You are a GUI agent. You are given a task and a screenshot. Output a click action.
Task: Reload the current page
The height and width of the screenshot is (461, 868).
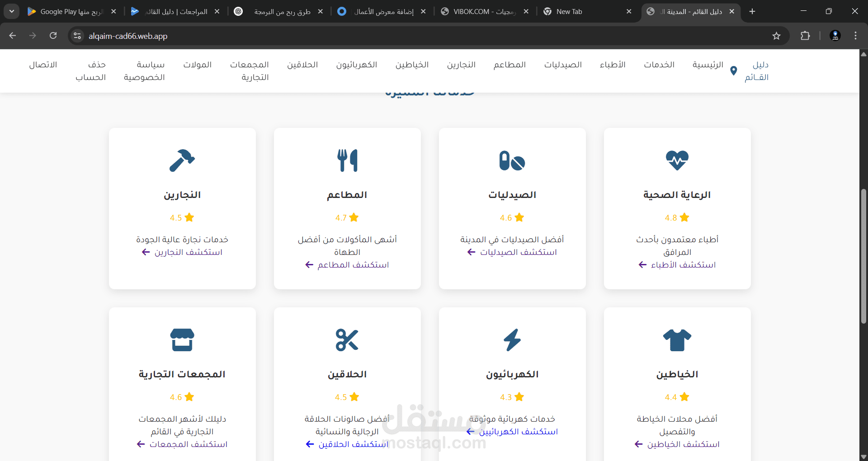[x=53, y=36]
